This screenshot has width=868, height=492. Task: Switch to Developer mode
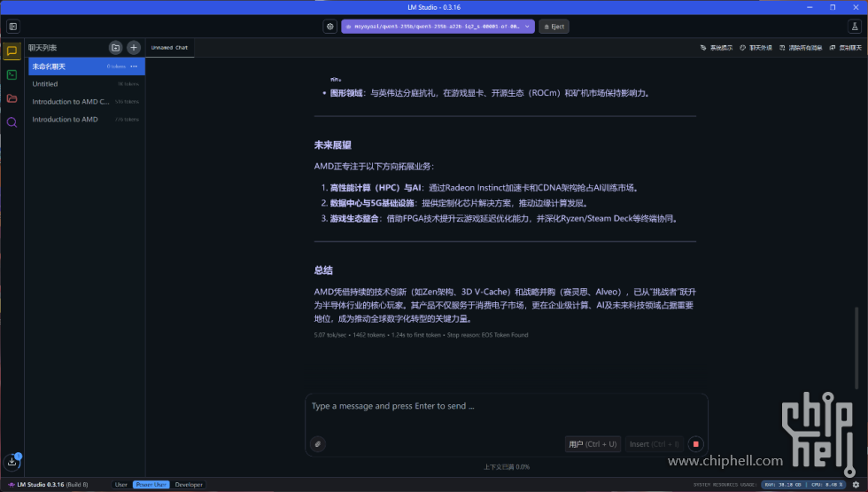point(189,485)
